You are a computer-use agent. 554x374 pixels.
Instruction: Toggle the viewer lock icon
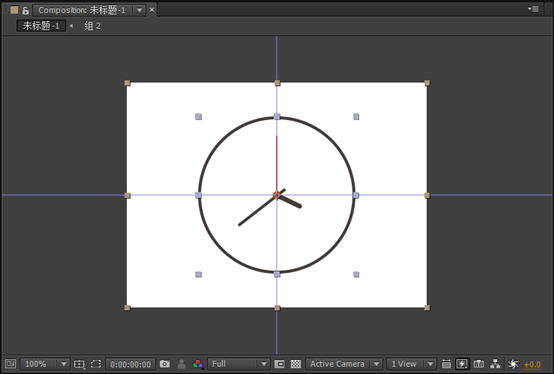(25, 10)
